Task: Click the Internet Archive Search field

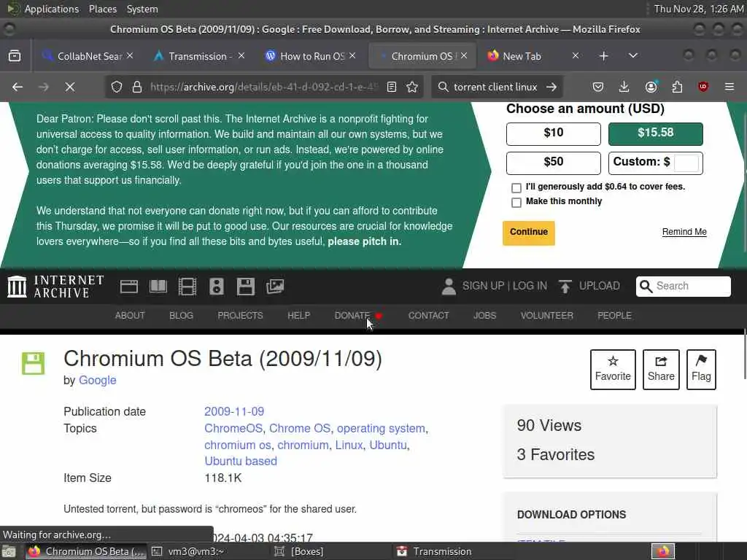Action: tap(683, 286)
